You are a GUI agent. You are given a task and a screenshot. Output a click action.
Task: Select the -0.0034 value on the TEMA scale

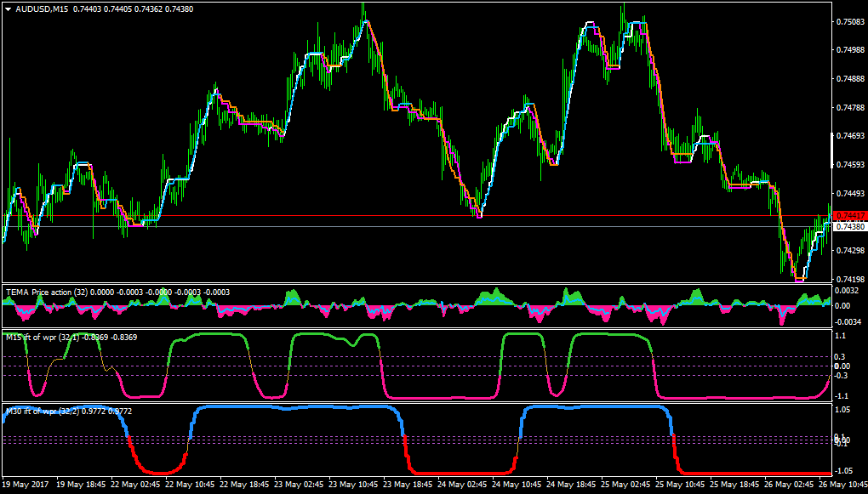click(x=848, y=321)
